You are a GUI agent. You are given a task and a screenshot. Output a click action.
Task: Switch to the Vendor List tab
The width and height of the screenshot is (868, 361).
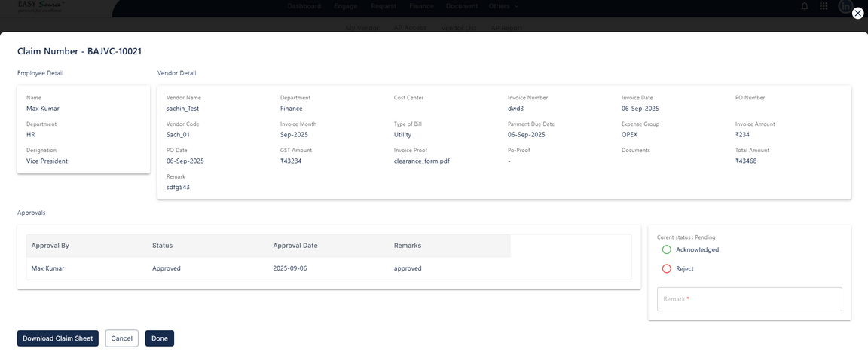(458, 28)
